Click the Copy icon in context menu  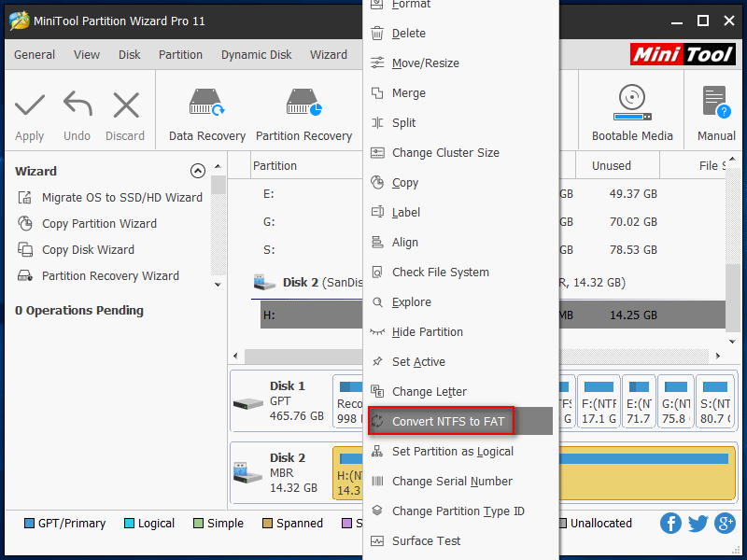(x=377, y=182)
